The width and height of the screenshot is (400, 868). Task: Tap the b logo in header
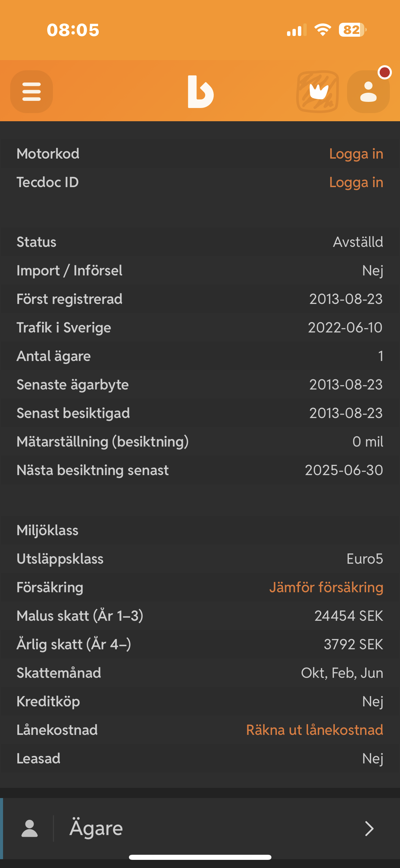[x=201, y=92]
